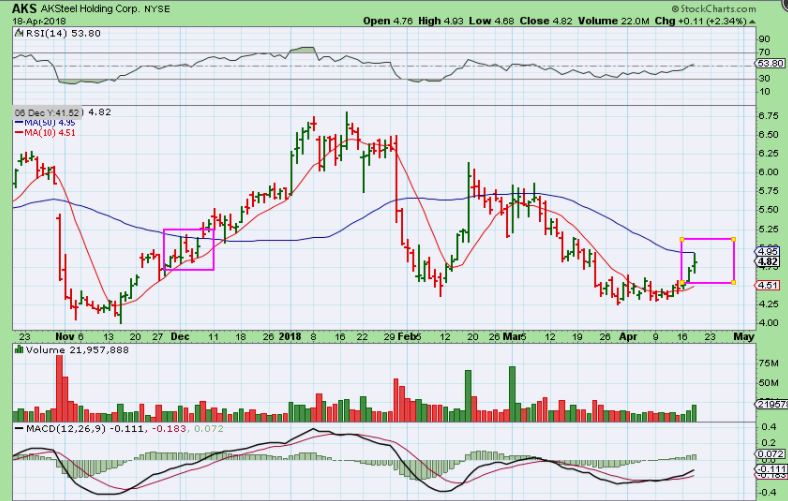Click the 6.00 price axis label
This screenshot has width=788, height=501.
[x=769, y=172]
